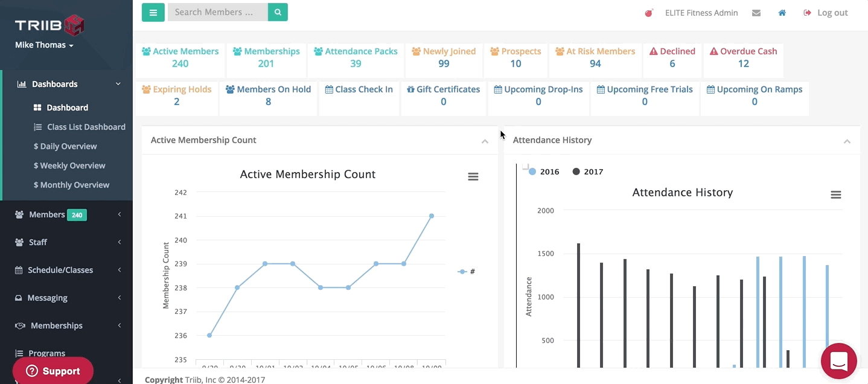Open the Attendance History chart export menu
The height and width of the screenshot is (384, 868).
click(835, 194)
